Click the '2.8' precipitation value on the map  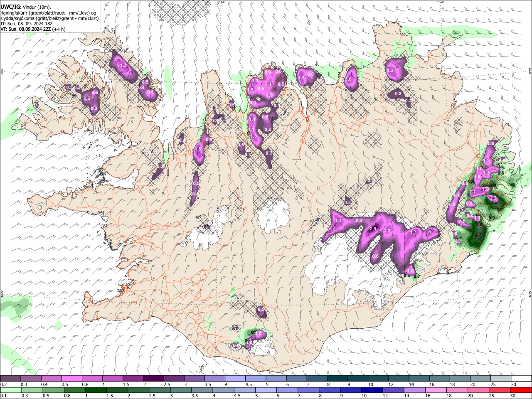pos(478,235)
